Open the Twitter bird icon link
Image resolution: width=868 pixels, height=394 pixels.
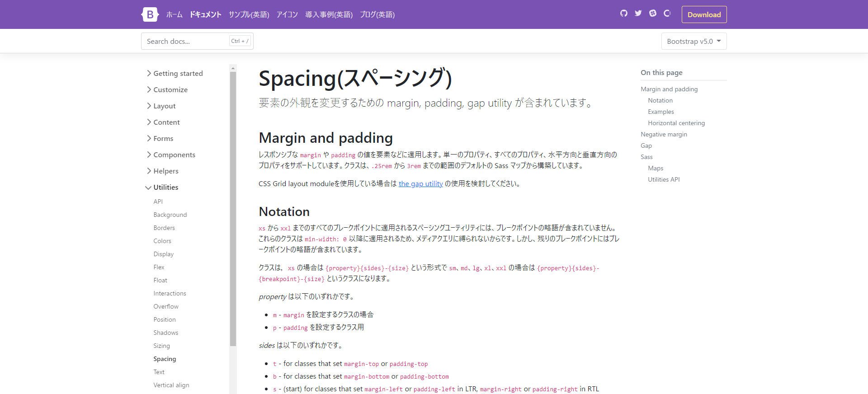pyautogui.click(x=638, y=14)
